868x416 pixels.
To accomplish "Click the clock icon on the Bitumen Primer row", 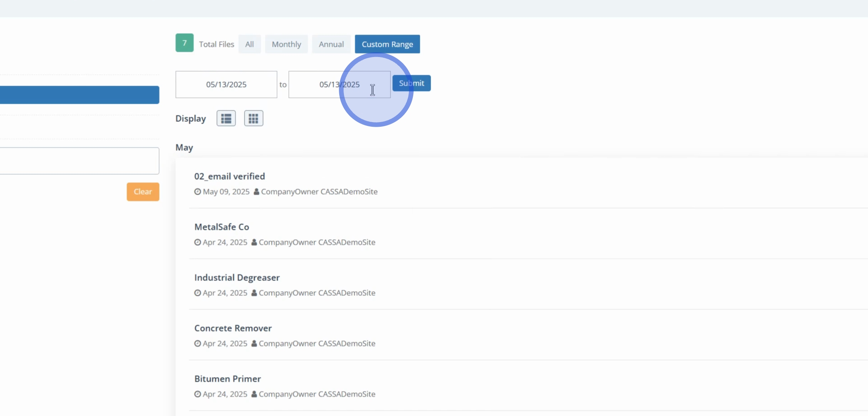I will click(x=198, y=394).
